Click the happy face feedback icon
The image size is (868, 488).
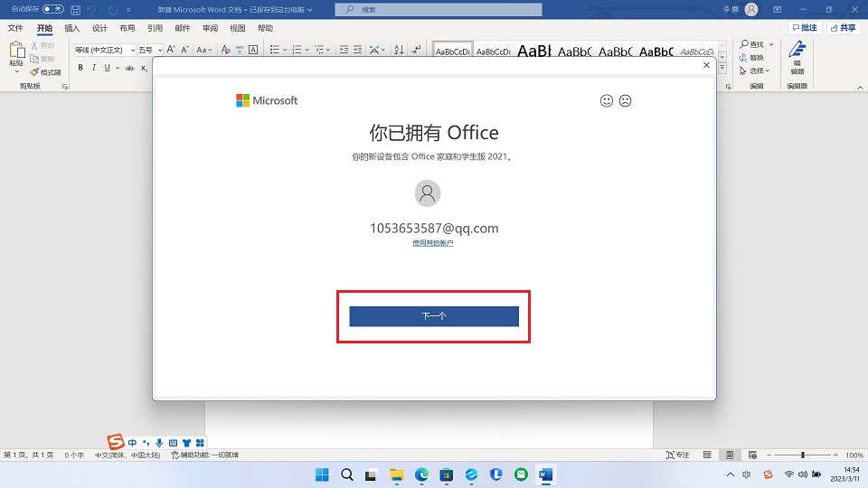(607, 101)
